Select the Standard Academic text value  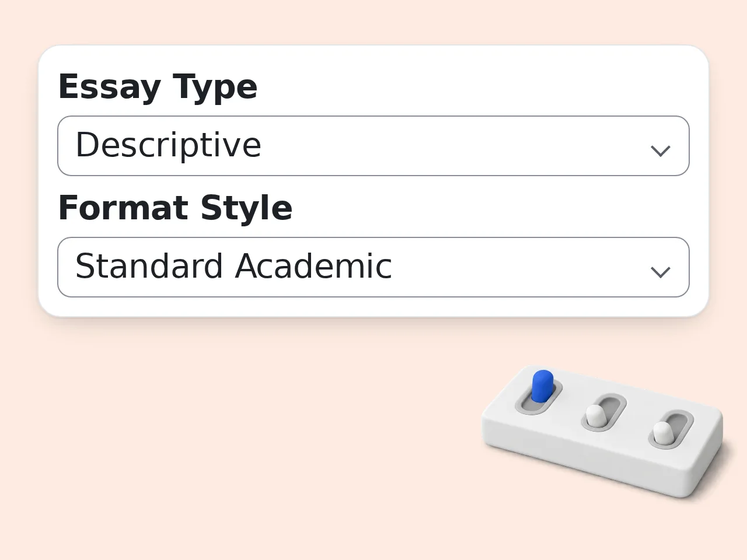233,266
